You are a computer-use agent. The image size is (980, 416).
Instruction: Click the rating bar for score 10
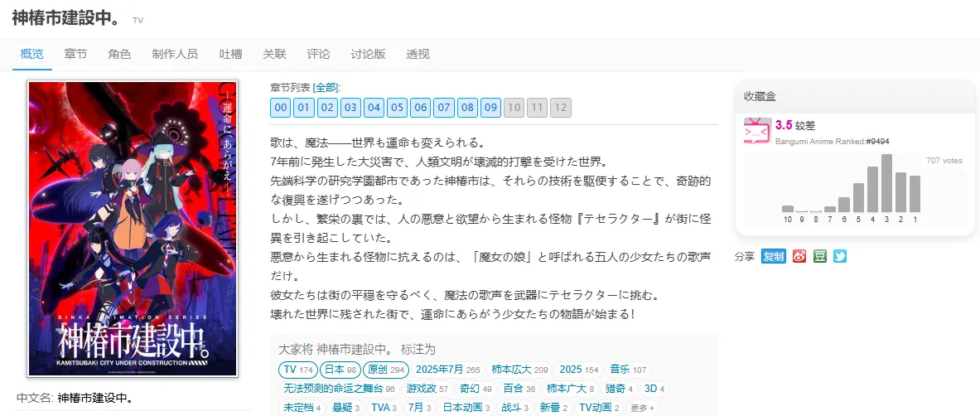click(x=788, y=209)
